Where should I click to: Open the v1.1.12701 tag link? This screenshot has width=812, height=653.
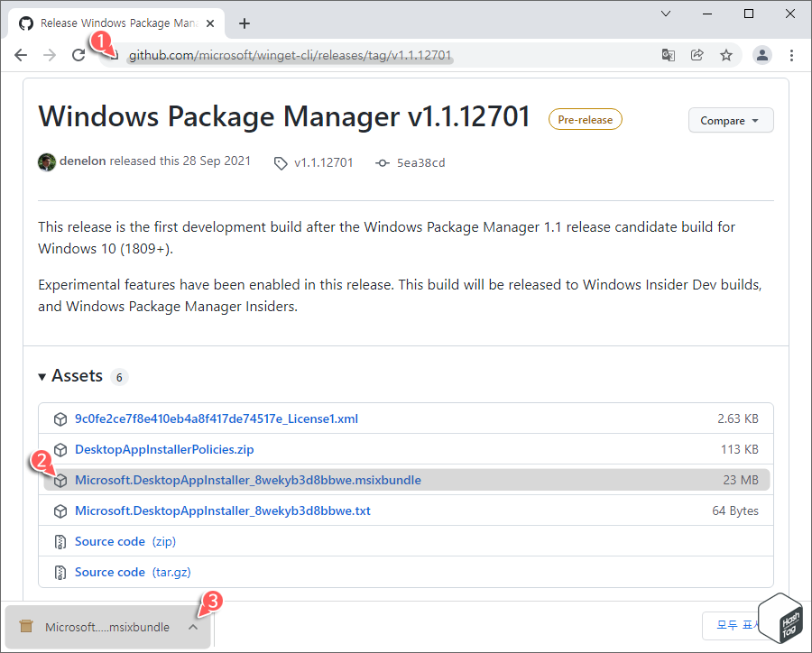pos(323,162)
